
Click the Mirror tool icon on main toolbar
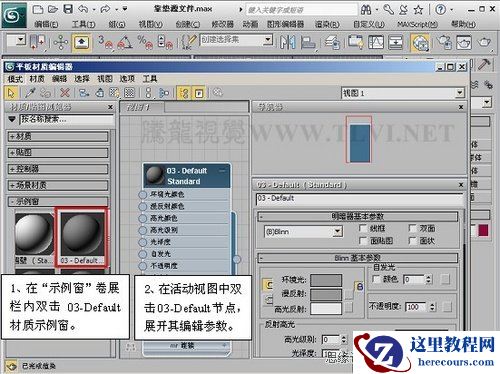[287, 42]
